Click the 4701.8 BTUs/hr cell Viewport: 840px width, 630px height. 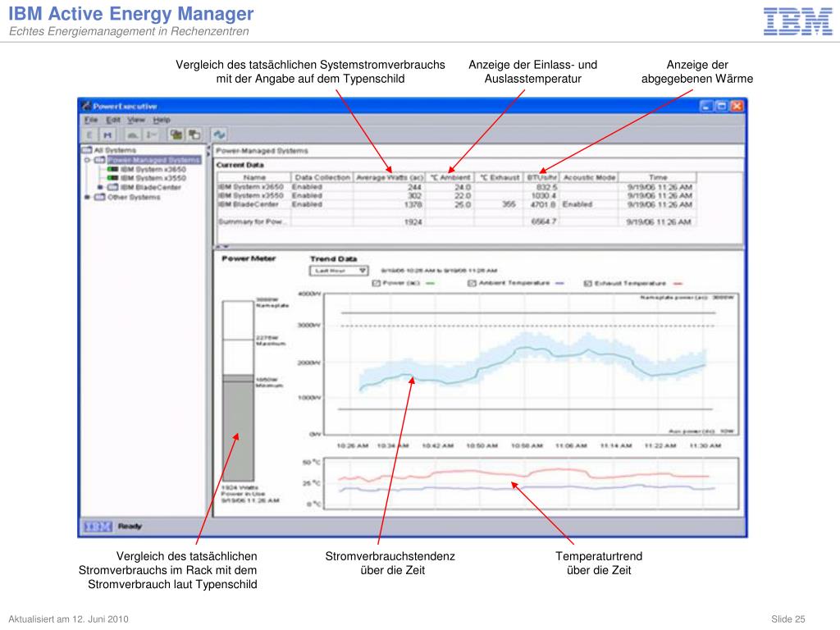click(543, 204)
